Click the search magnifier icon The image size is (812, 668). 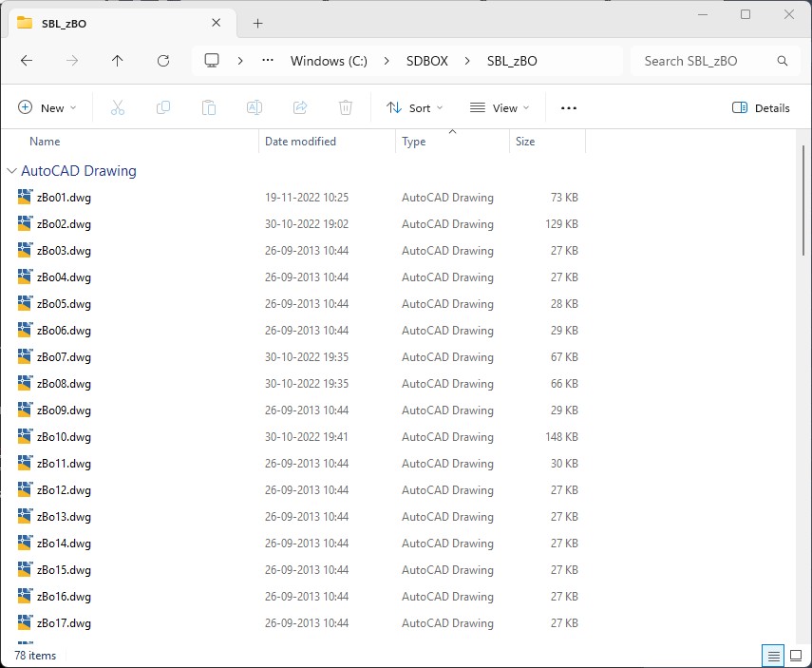[x=782, y=61]
